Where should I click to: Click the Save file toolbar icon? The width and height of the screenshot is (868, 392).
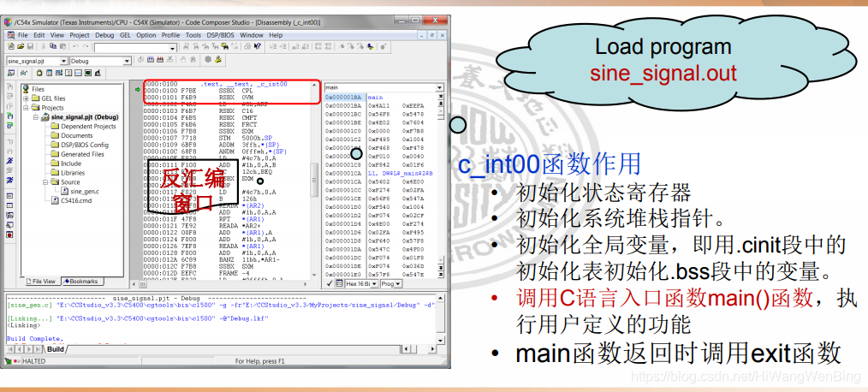31,46
